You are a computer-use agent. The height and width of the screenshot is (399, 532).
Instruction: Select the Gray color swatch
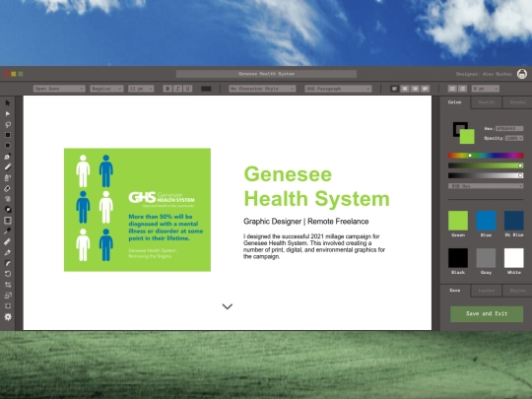click(487, 258)
